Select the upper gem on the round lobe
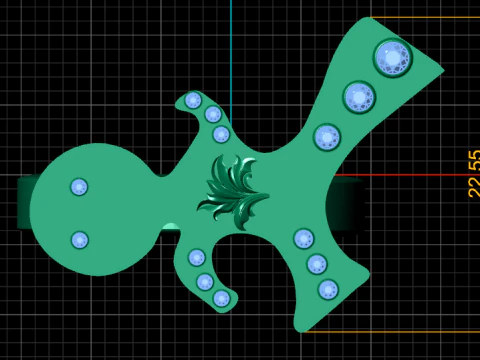 pos(79,187)
